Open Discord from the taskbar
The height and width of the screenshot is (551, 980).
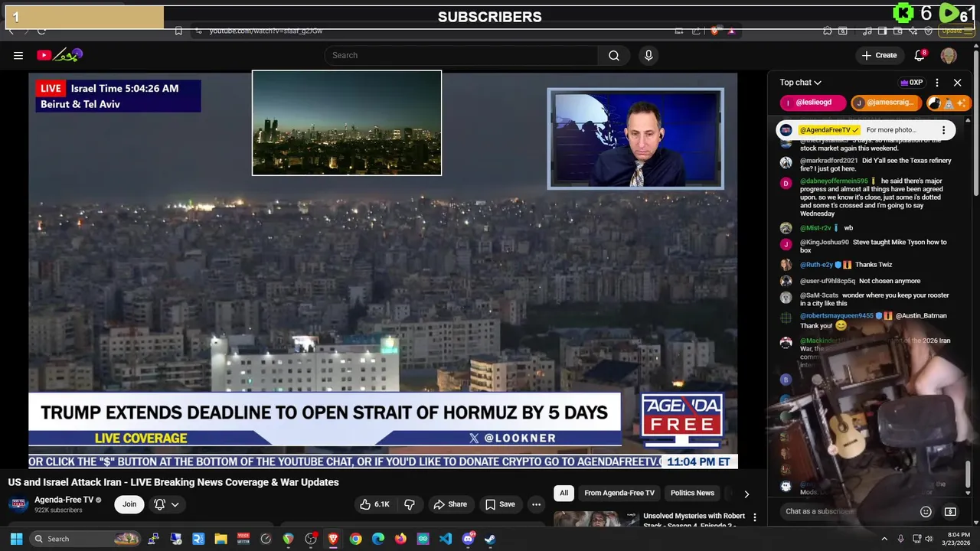(x=468, y=539)
